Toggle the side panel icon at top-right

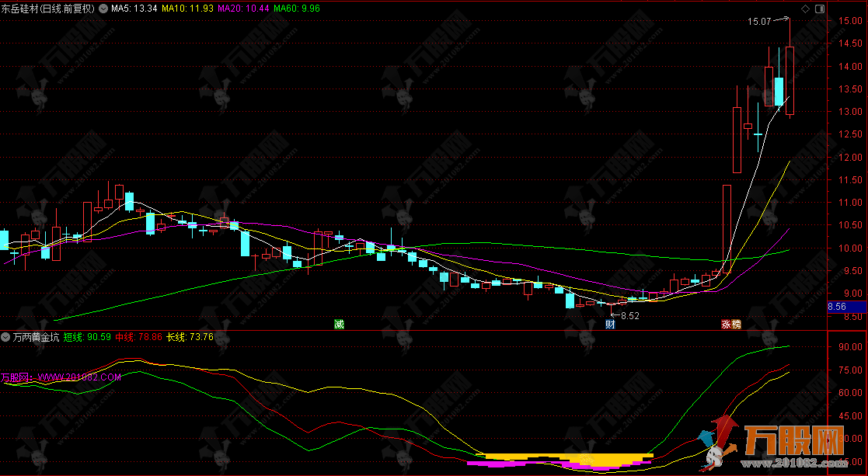tap(819, 9)
